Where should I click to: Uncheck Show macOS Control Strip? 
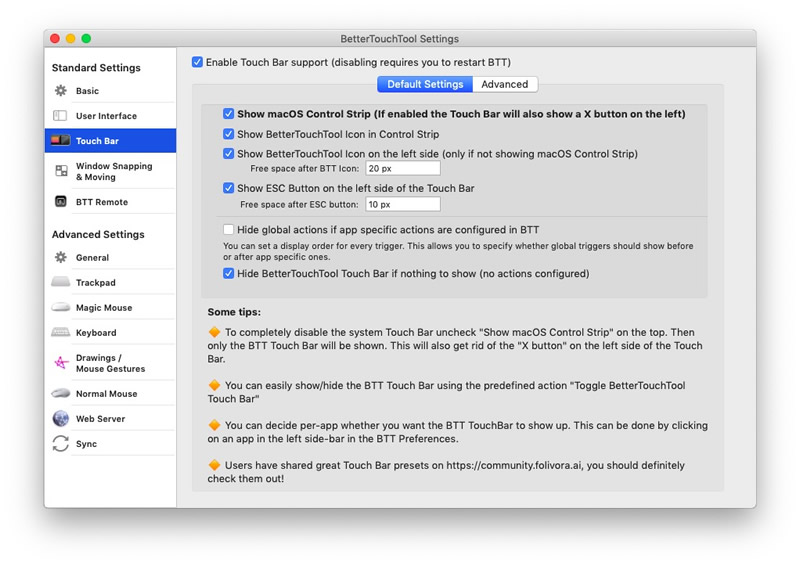point(229,114)
